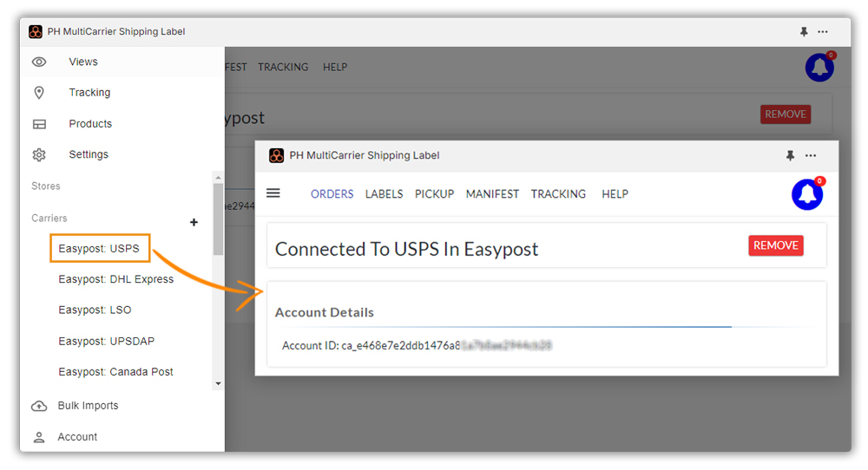Click the PH MultiCarrier logo in main title bar

pyautogui.click(x=36, y=31)
